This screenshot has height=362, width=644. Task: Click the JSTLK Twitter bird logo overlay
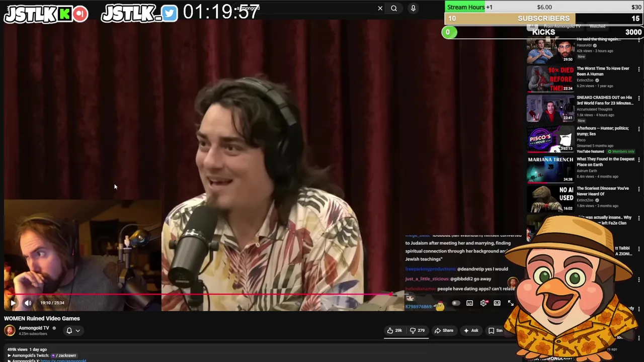pos(139,14)
